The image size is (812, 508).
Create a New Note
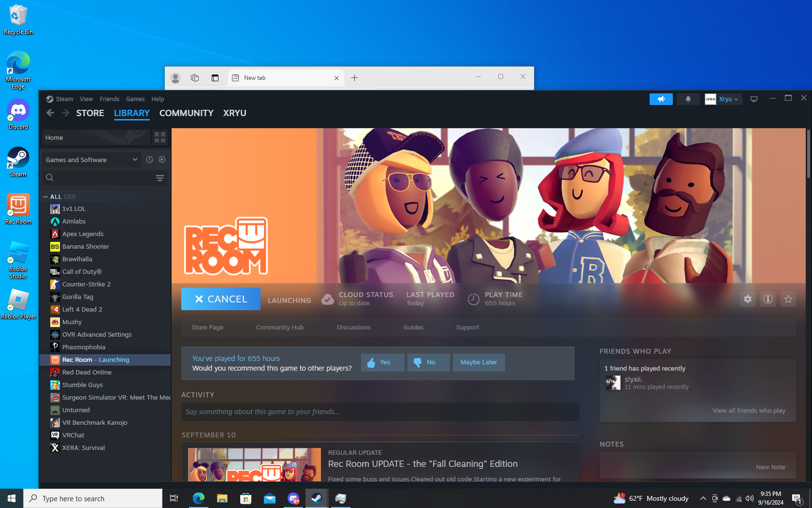(x=770, y=467)
